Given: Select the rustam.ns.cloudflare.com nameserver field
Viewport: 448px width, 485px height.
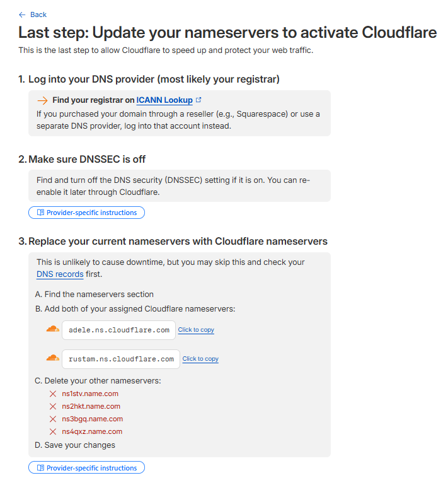Looking at the screenshot, I should coord(121,359).
